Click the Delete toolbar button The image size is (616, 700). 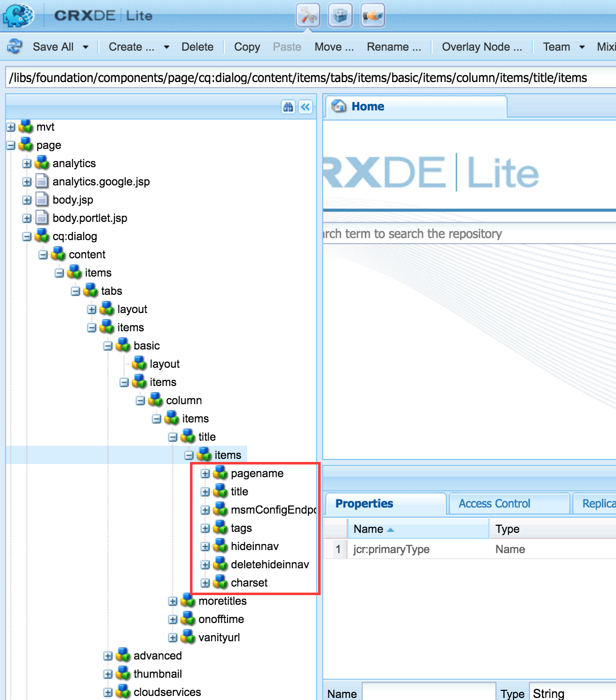tap(198, 47)
